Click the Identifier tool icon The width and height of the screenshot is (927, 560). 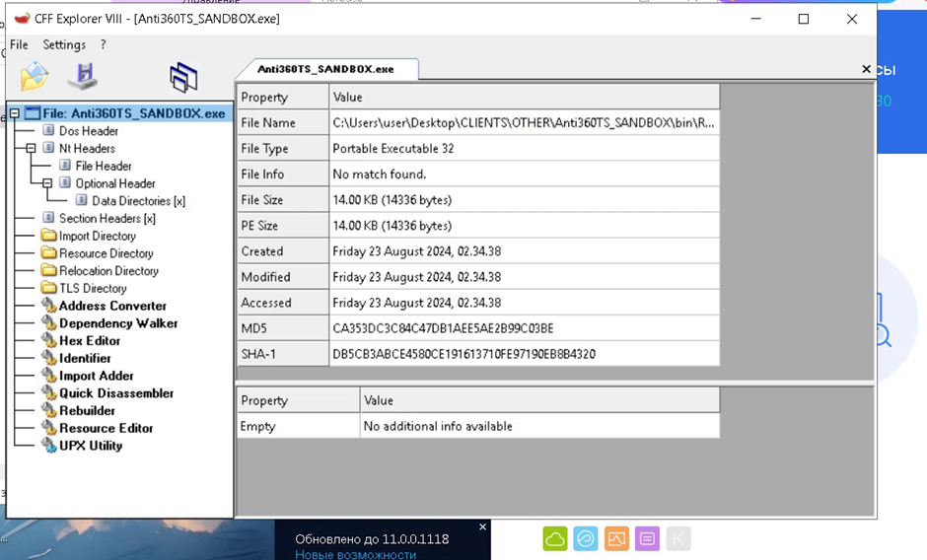pos(49,358)
